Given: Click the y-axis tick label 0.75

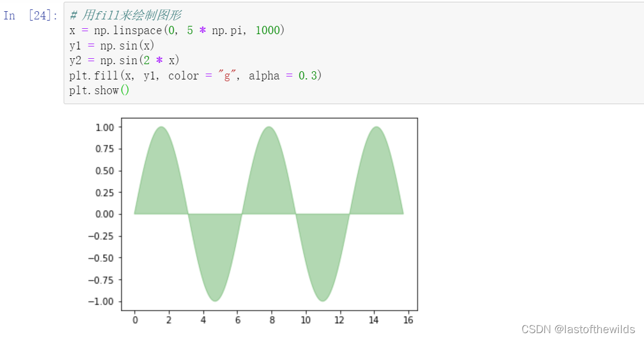Looking at the screenshot, I should click(105, 149).
